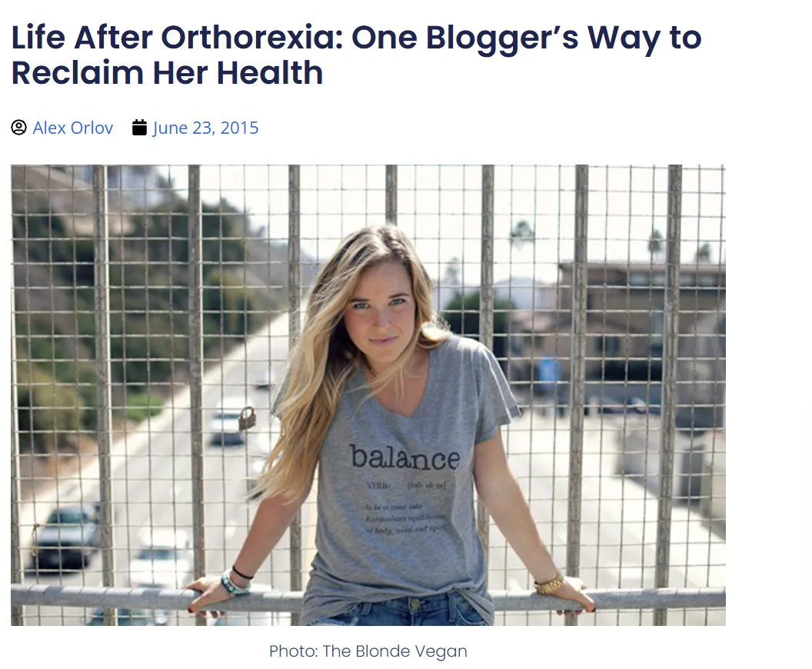Click the Life After Orthorexia headline
The image size is (812, 669).
click(x=356, y=55)
